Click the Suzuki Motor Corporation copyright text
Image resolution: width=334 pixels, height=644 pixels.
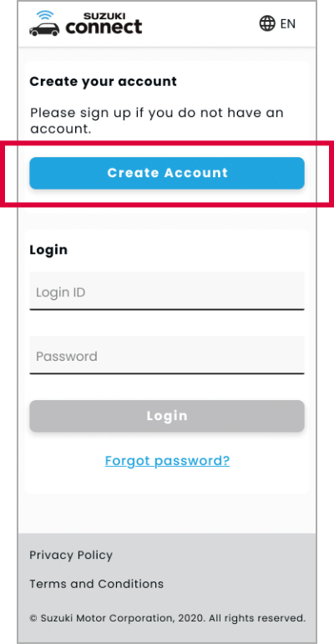click(168, 618)
